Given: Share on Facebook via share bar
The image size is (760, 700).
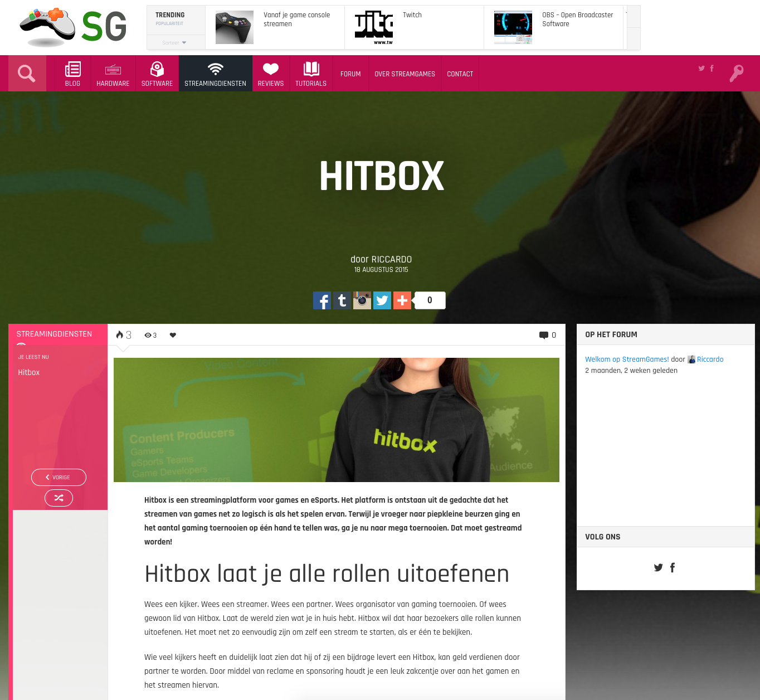Looking at the screenshot, I should coord(322,300).
